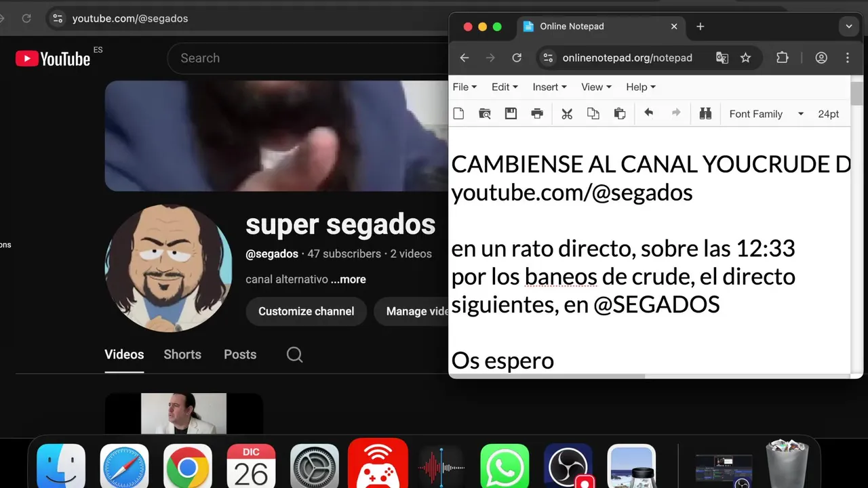Open OBS Studio from the dock
868x488 pixels.
(568, 468)
